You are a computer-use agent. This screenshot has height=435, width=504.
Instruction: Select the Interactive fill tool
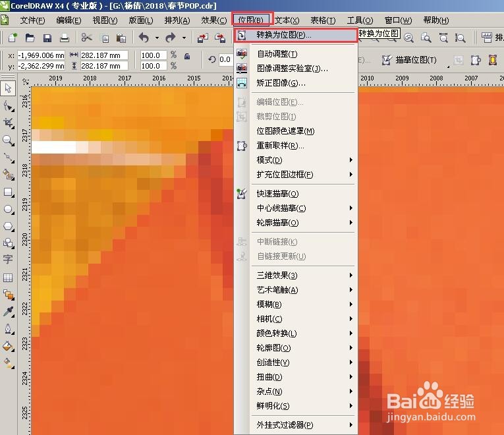[x=8, y=363]
